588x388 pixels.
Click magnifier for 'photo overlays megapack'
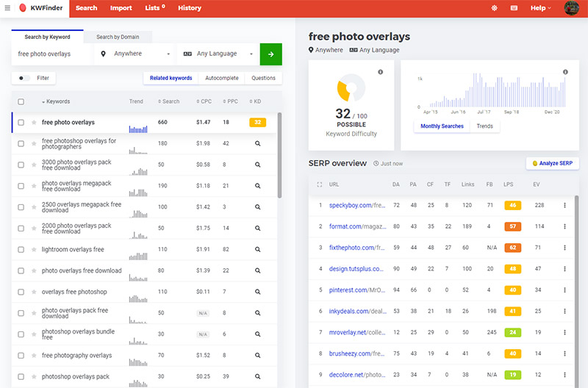point(258,186)
